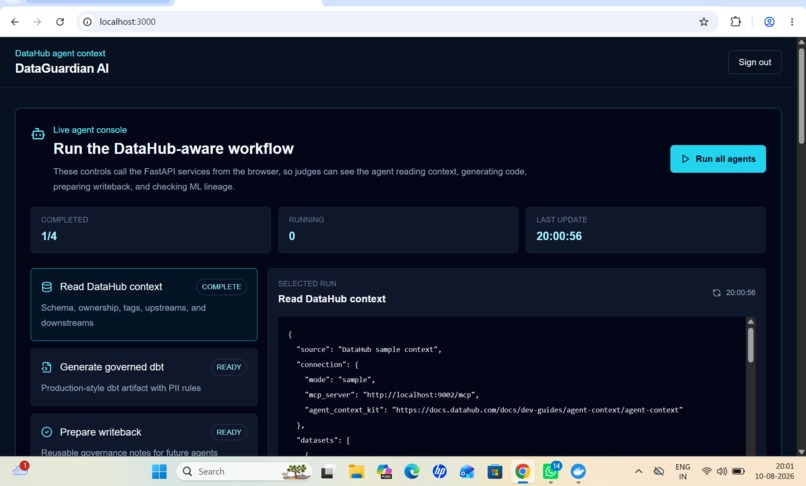806x486 pixels.
Task: Open File Explorer from the taskbar
Action: tap(356, 471)
